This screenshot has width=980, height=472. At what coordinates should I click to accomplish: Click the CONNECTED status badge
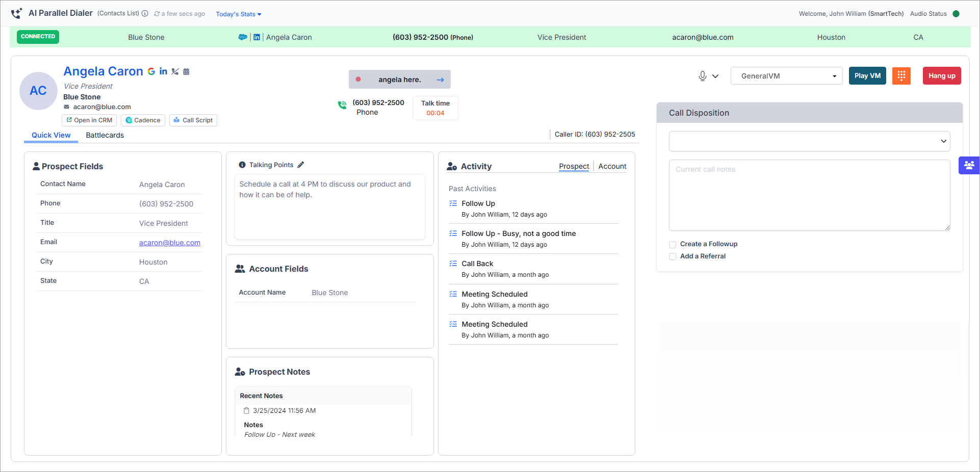(38, 37)
